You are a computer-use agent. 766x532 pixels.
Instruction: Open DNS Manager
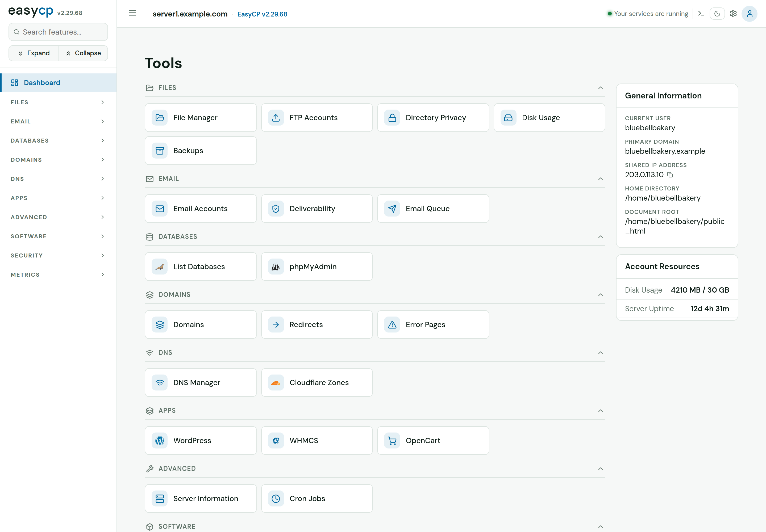201,382
